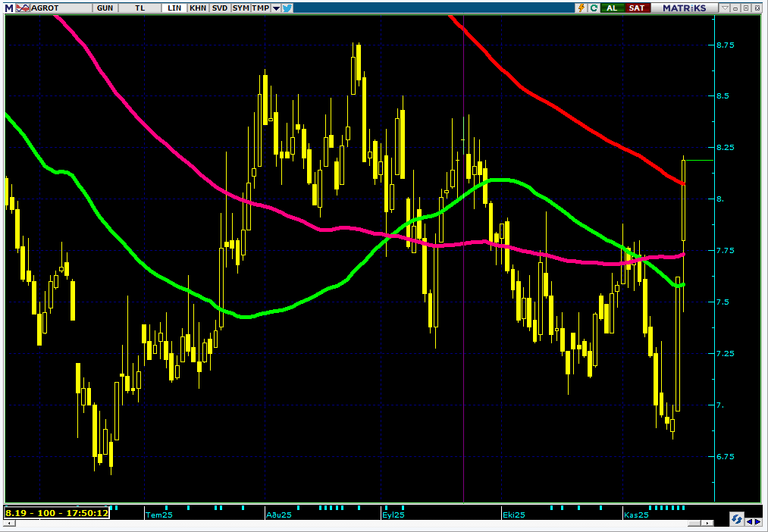The image size is (768, 532).
Task: Click the AGROT symbol field
Action: coord(61,8)
